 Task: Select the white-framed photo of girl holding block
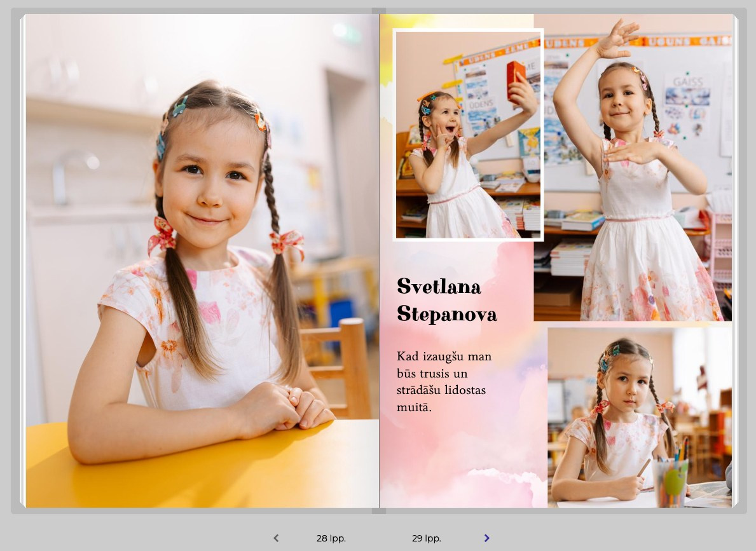468,135
